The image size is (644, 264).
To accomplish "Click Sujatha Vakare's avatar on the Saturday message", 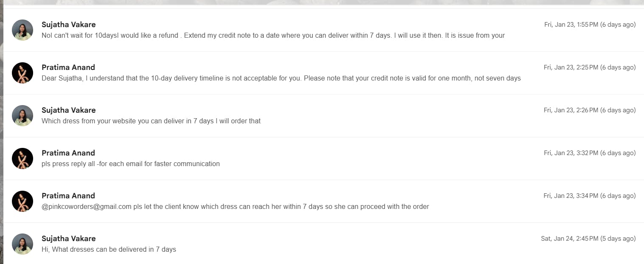I will pos(22,244).
